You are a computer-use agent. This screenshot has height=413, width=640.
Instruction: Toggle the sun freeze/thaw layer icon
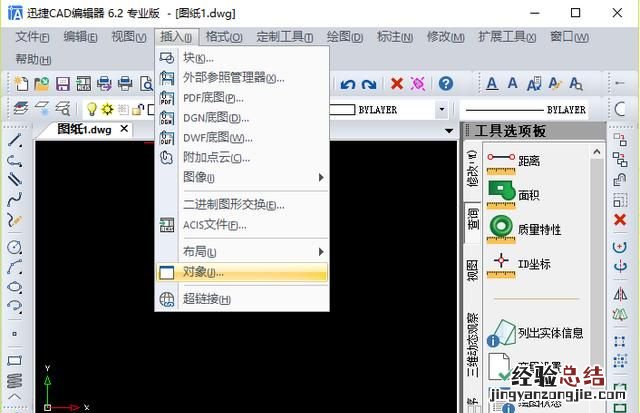pyautogui.click(x=107, y=109)
